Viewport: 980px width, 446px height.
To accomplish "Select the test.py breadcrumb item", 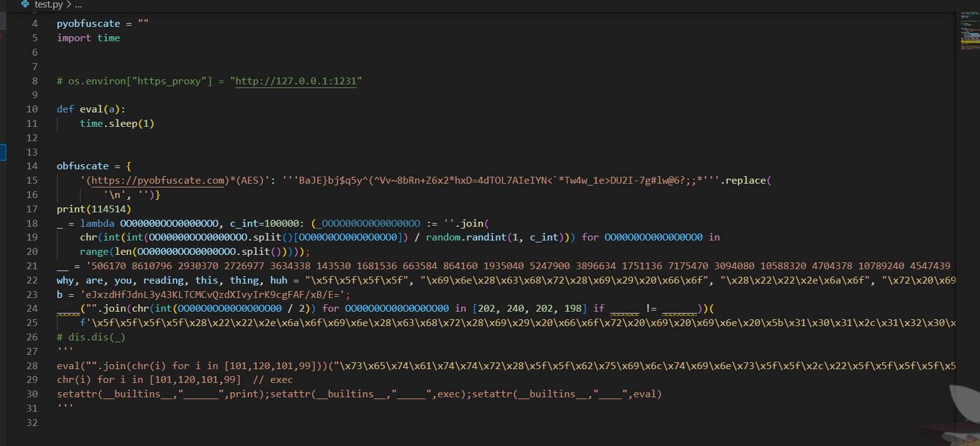I will click(x=48, y=4).
